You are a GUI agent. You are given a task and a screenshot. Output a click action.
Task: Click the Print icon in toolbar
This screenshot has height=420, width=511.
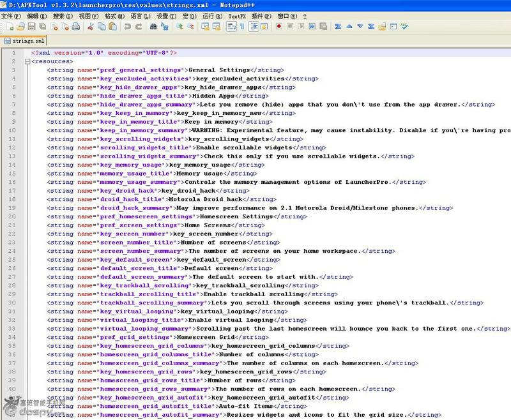75,27
